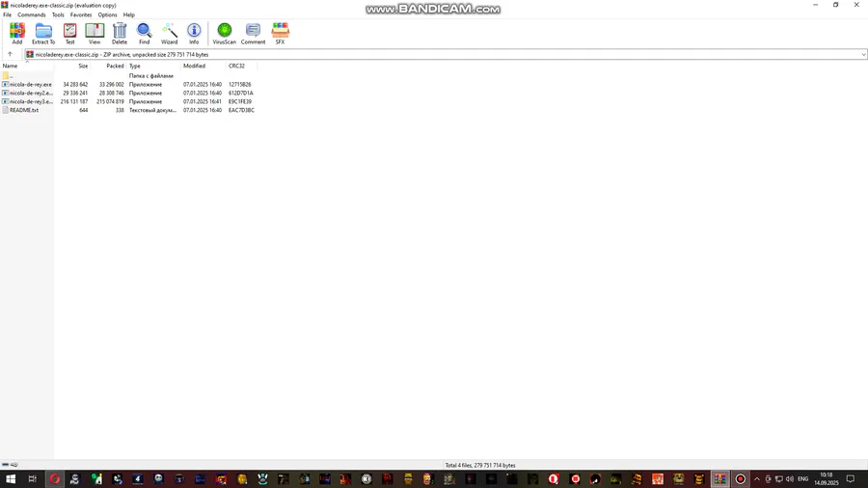Click CRC32 value E9C1FE39
Screen dimensions: 868x488
pyautogui.click(x=240, y=102)
